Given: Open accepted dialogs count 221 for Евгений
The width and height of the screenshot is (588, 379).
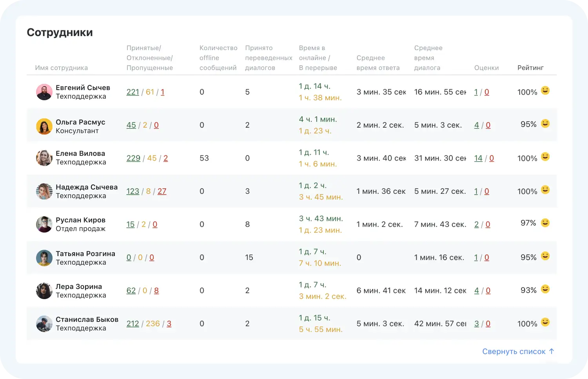Looking at the screenshot, I should click(133, 92).
